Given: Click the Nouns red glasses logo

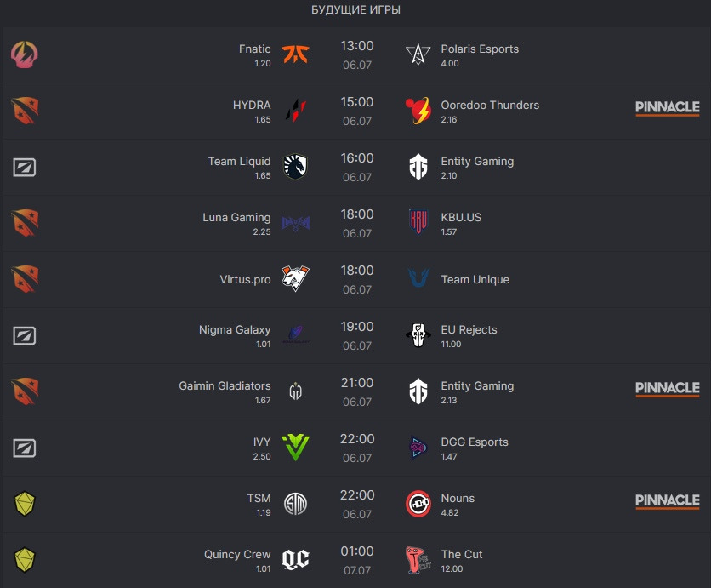Looking at the screenshot, I should (418, 504).
